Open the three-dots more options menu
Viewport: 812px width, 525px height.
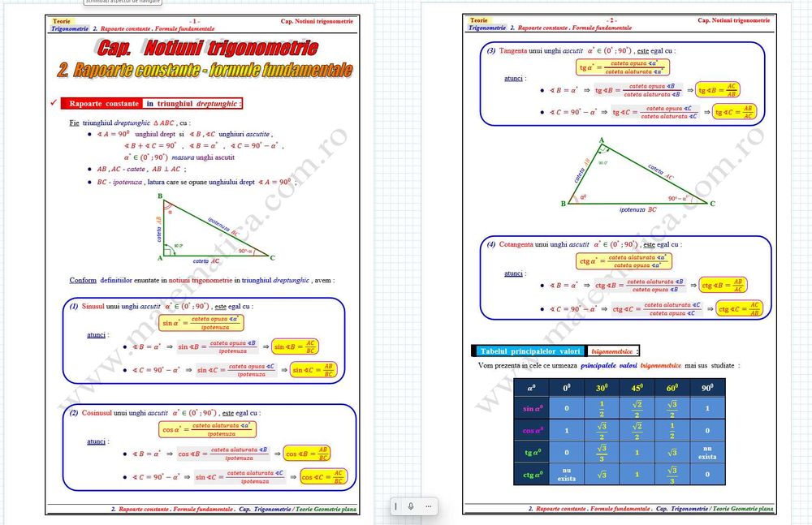coord(428,506)
